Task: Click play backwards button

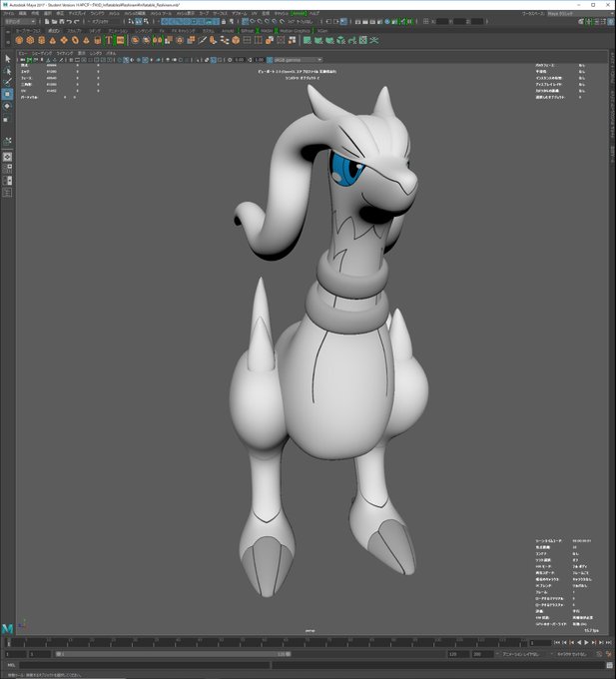Action: 579,643
